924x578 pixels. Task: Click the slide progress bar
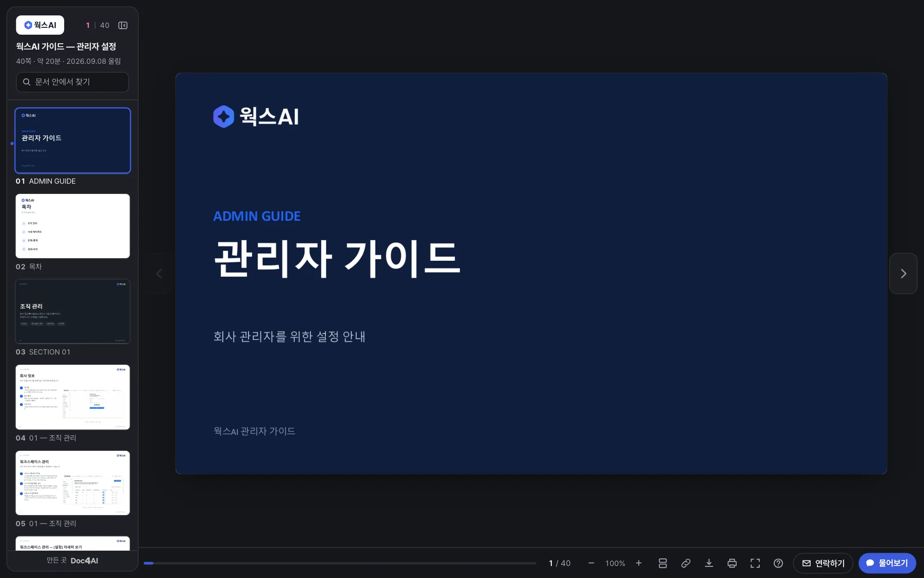click(x=340, y=563)
